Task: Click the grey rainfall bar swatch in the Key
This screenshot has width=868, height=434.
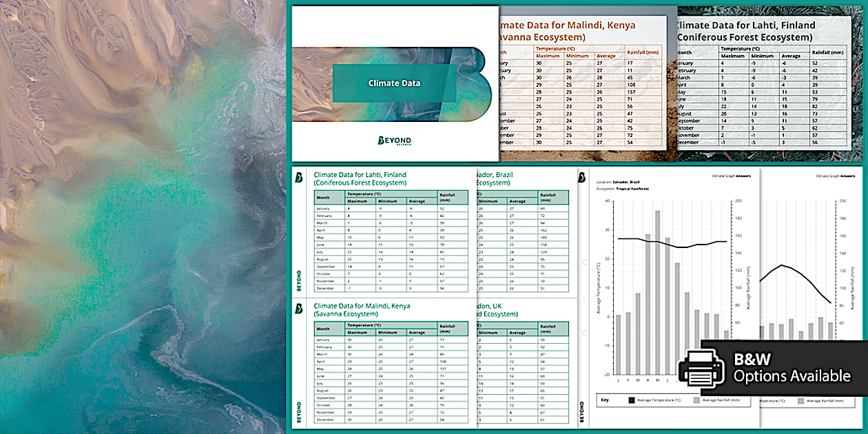Action: pos(696,400)
